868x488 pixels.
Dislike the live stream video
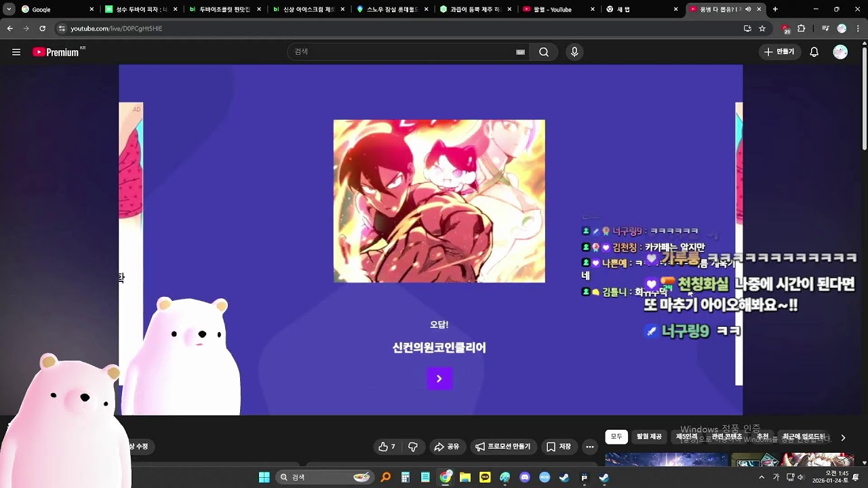pos(412,447)
